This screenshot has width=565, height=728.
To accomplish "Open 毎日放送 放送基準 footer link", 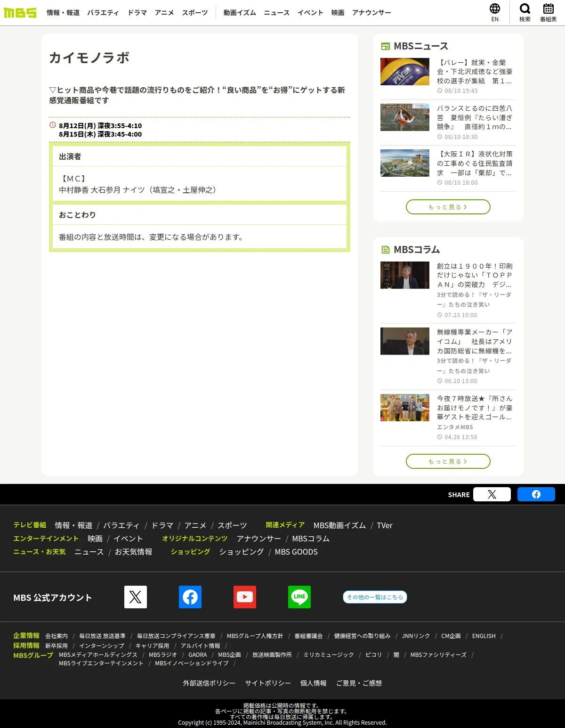I will [x=102, y=636].
